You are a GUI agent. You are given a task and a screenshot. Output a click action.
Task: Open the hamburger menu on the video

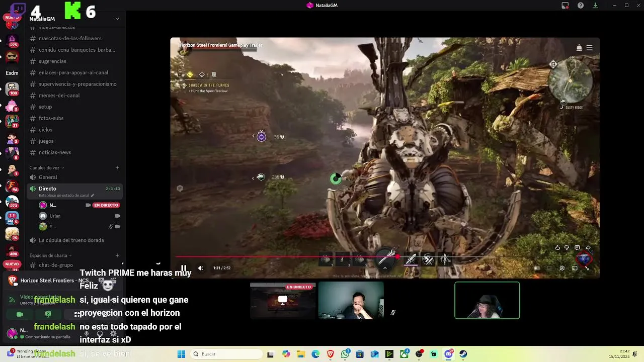click(x=589, y=48)
